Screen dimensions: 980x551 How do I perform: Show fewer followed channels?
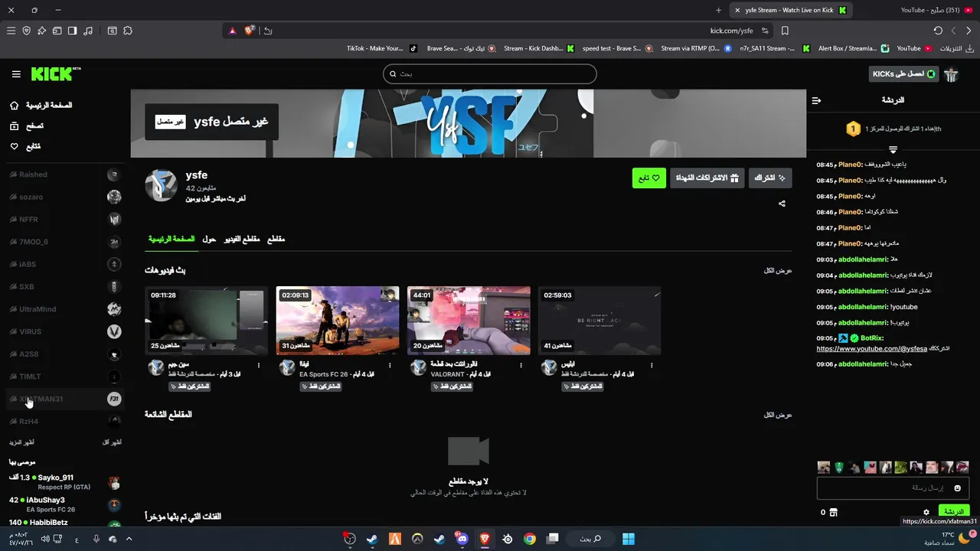pyautogui.click(x=112, y=442)
